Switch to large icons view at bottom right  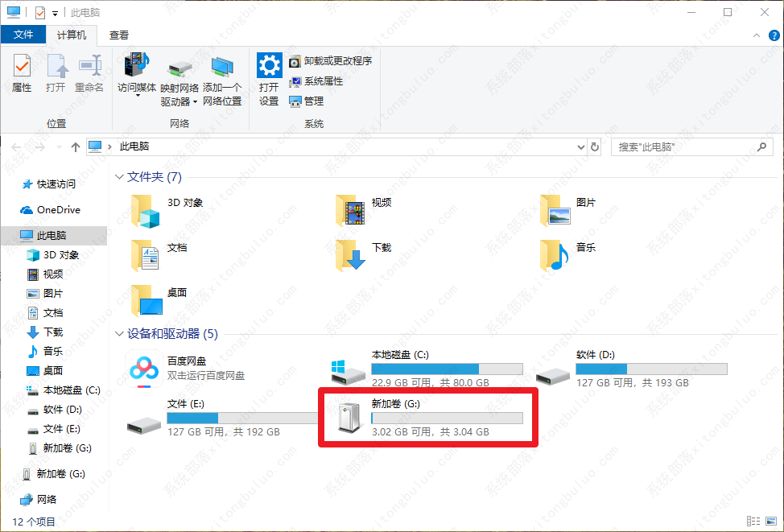(x=770, y=522)
